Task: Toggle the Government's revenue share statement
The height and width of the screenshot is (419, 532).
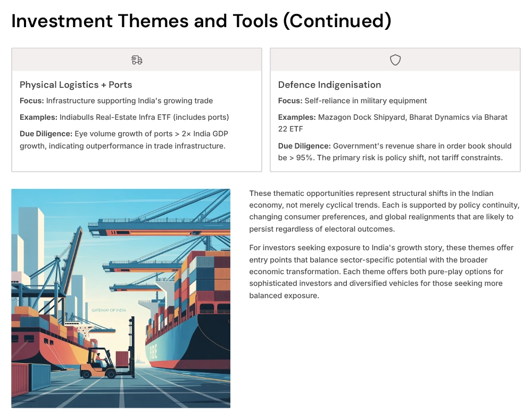Action: pos(394,152)
